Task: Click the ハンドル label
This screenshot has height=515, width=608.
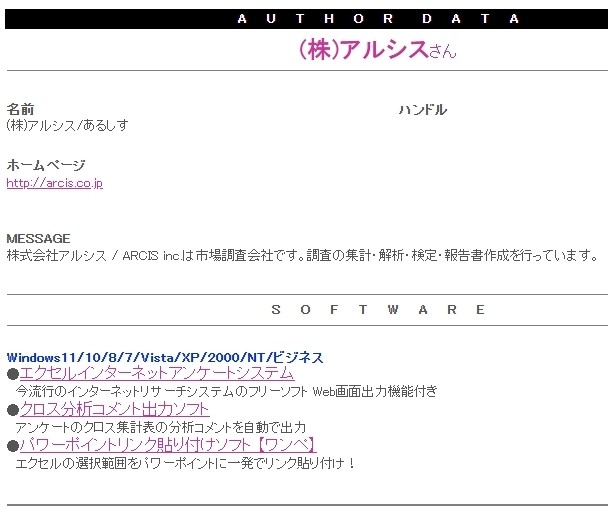Action: click(x=423, y=110)
